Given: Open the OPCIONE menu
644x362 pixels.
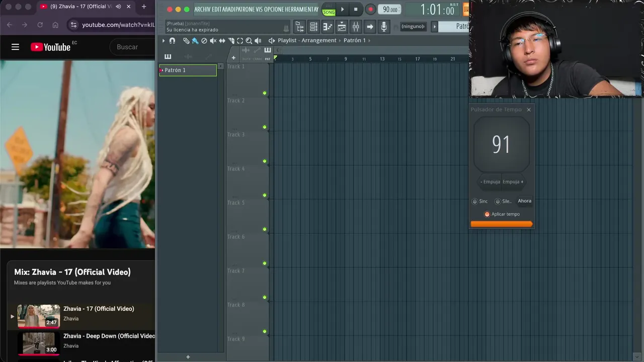Looking at the screenshot, I should coord(273,10).
